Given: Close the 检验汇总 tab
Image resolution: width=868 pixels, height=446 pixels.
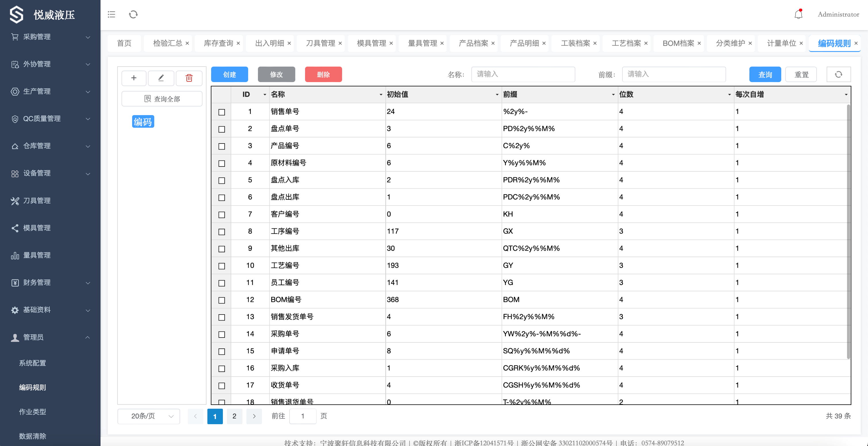Looking at the screenshot, I should tap(187, 43).
